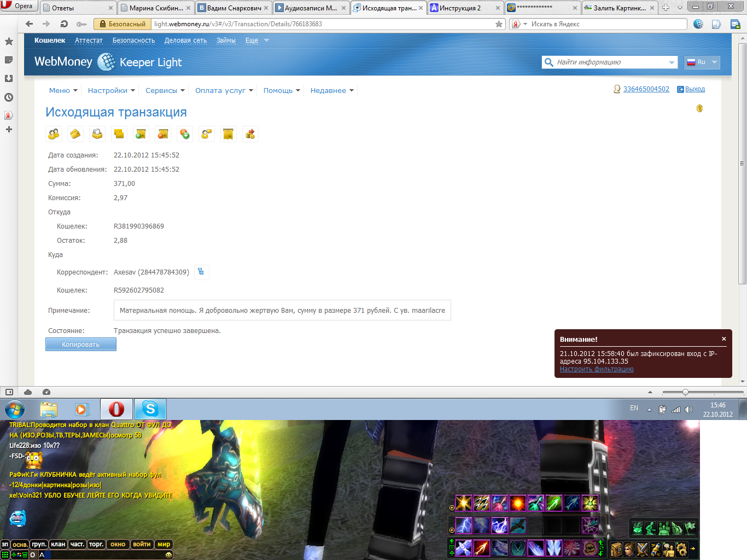Viewport: 747px width, 560px height.
Task: Open the Аттестат link in the top bar
Action: click(89, 40)
